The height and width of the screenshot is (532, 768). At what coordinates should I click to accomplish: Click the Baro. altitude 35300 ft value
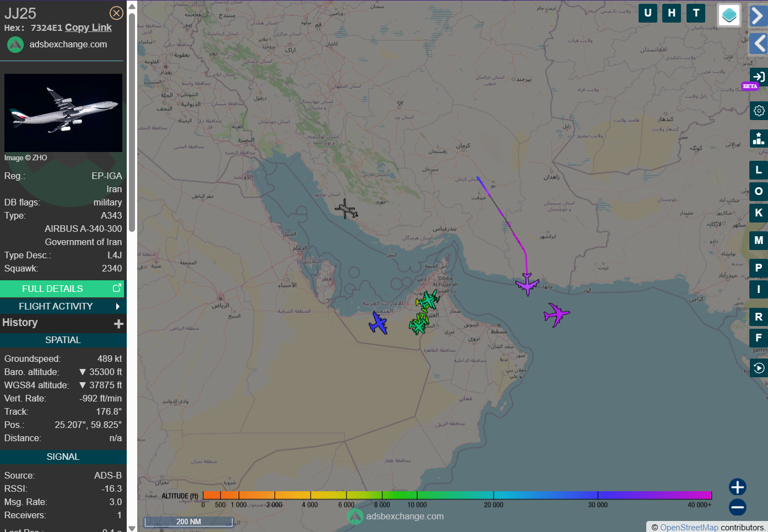[x=101, y=372]
